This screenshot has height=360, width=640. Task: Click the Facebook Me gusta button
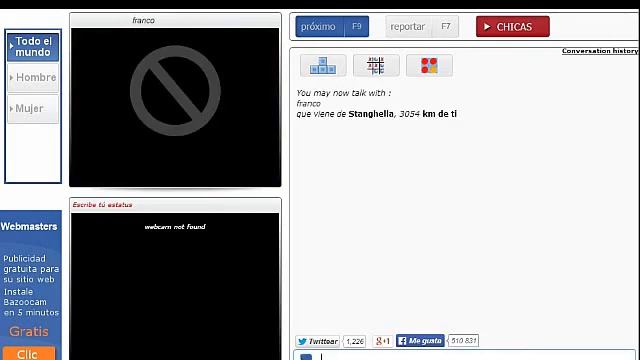coord(420,340)
